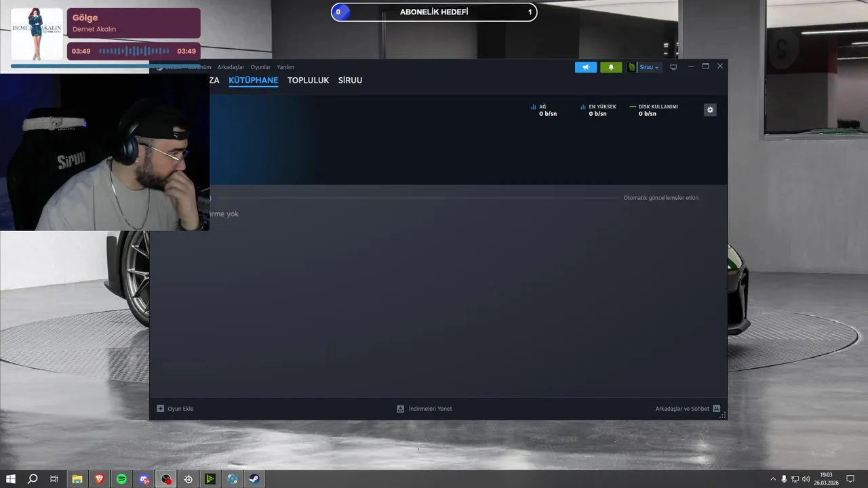Click the Siruu profile avatar

[x=632, y=67]
